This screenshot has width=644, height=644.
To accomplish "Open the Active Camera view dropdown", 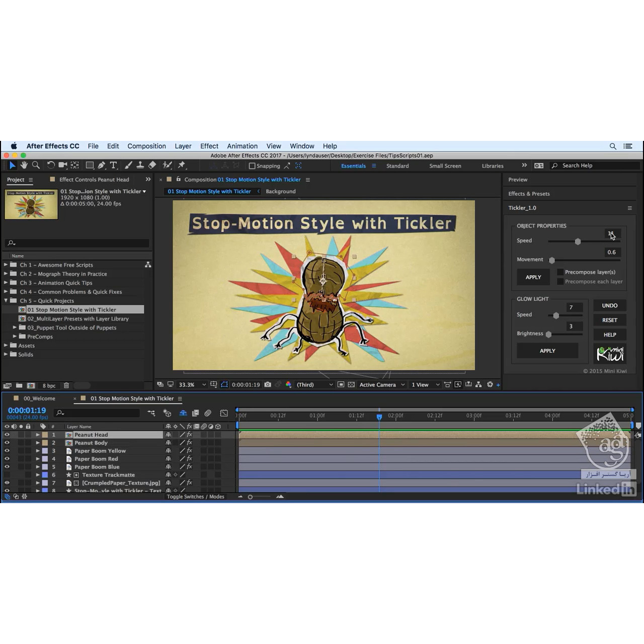I will click(381, 384).
